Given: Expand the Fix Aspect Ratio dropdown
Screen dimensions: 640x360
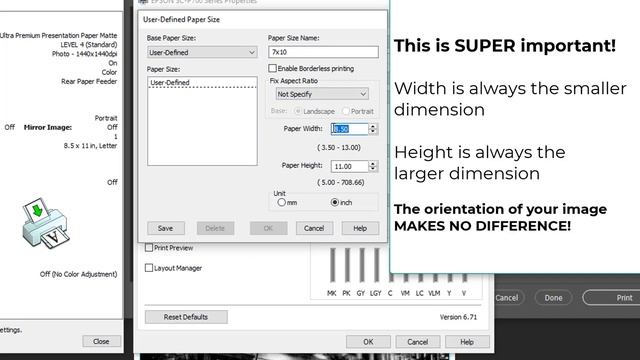Looking at the screenshot, I should pos(322,94).
